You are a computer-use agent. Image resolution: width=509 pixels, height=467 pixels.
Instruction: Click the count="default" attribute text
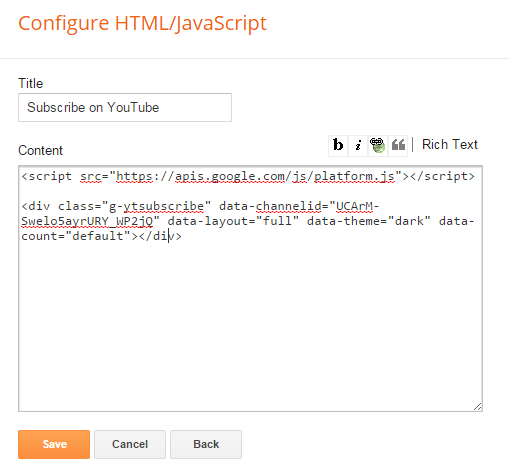pos(76,236)
